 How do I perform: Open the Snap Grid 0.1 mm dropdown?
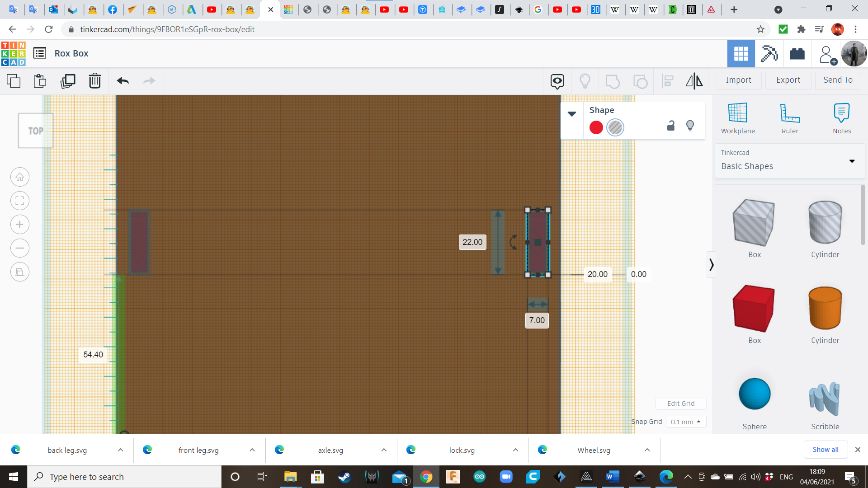pos(686,422)
